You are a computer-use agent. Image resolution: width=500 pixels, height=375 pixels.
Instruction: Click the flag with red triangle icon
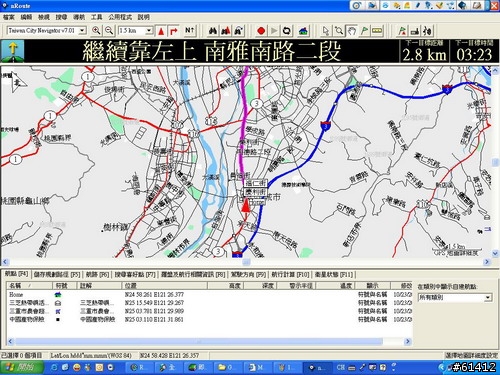[x=402, y=31]
